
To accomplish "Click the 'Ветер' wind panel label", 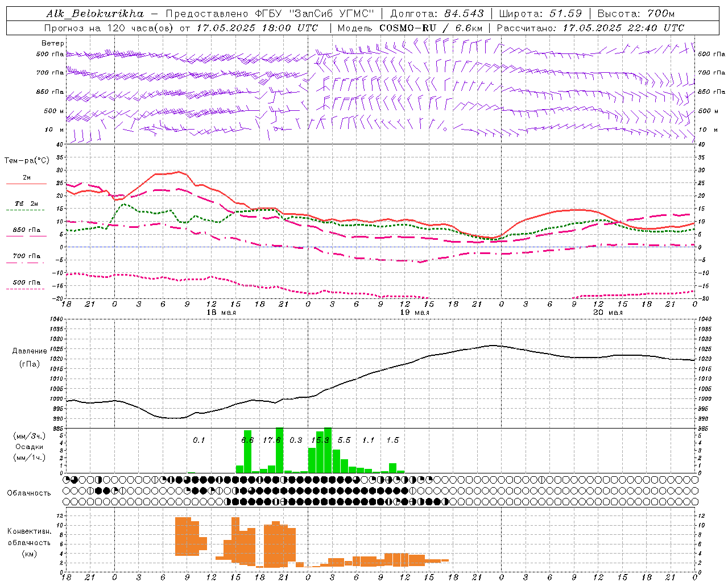I will [53, 43].
